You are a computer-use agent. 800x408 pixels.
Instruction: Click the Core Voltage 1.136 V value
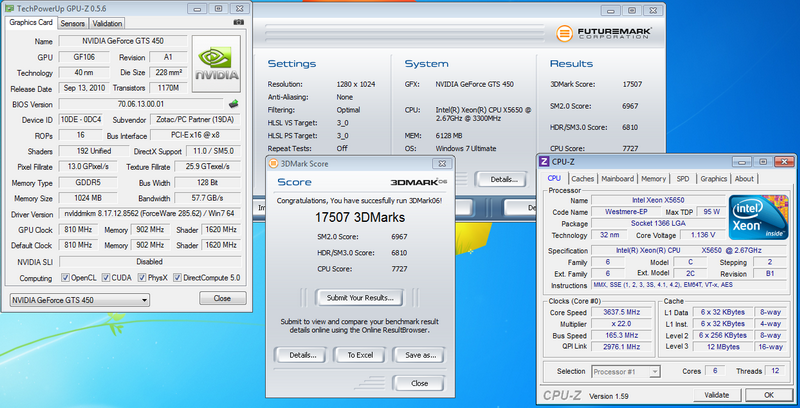click(x=704, y=235)
